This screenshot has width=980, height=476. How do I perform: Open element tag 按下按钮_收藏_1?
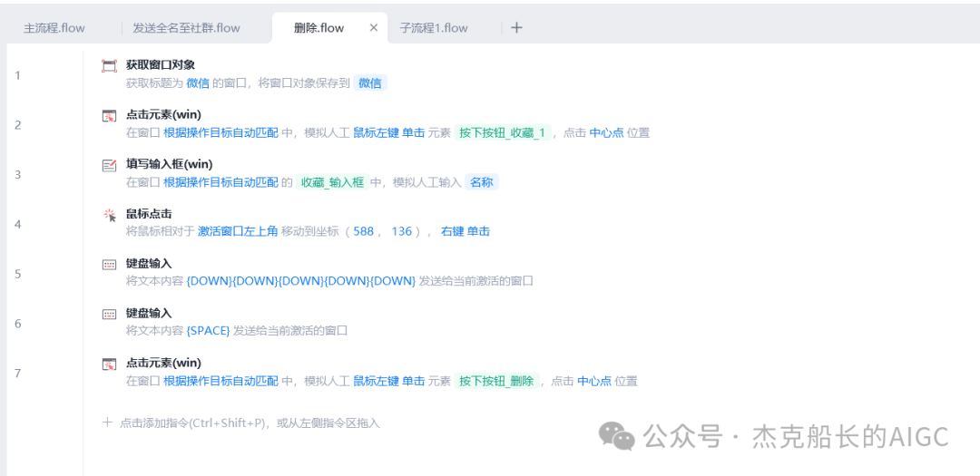pyautogui.click(x=503, y=132)
